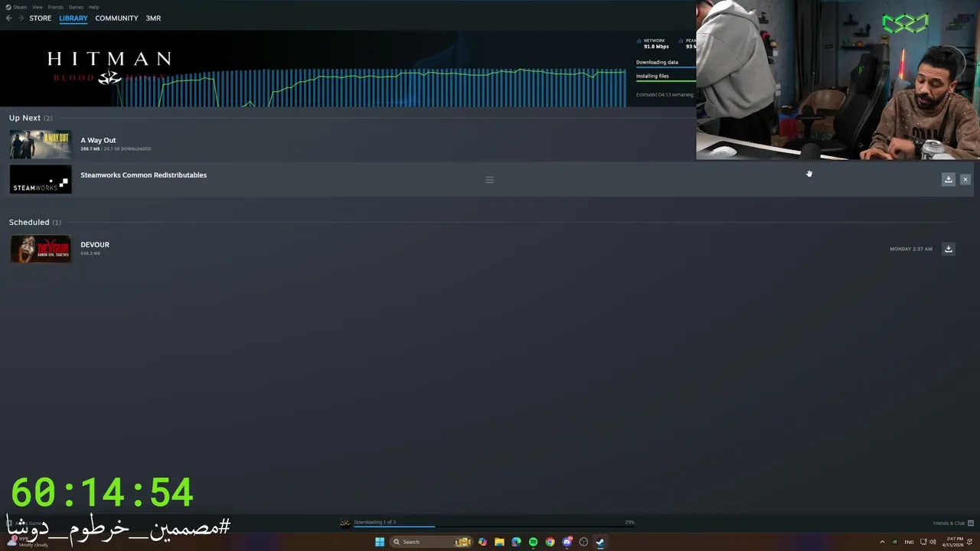Click the Up Next section header
This screenshot has height=551, width=980.
(31, 118)
